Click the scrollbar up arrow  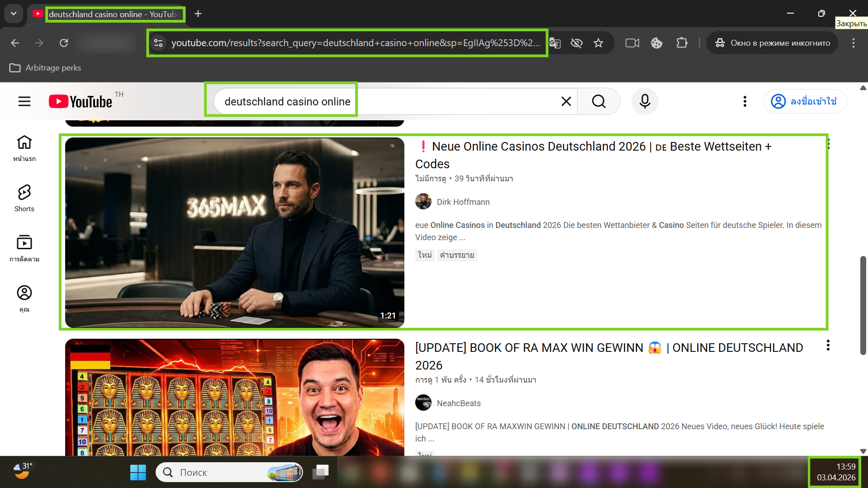863,88
